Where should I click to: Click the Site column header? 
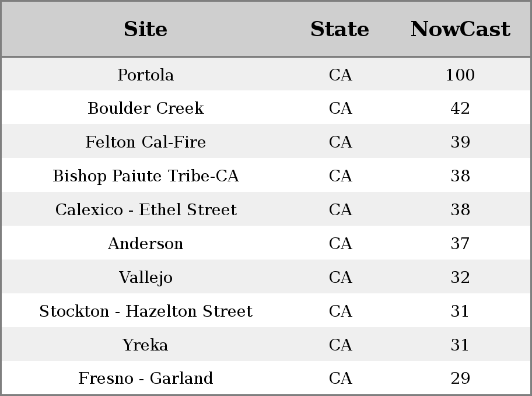[x=145, y=29]
